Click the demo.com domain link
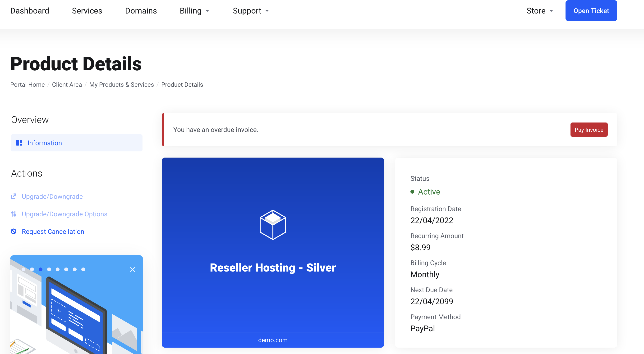 point(272,340)
